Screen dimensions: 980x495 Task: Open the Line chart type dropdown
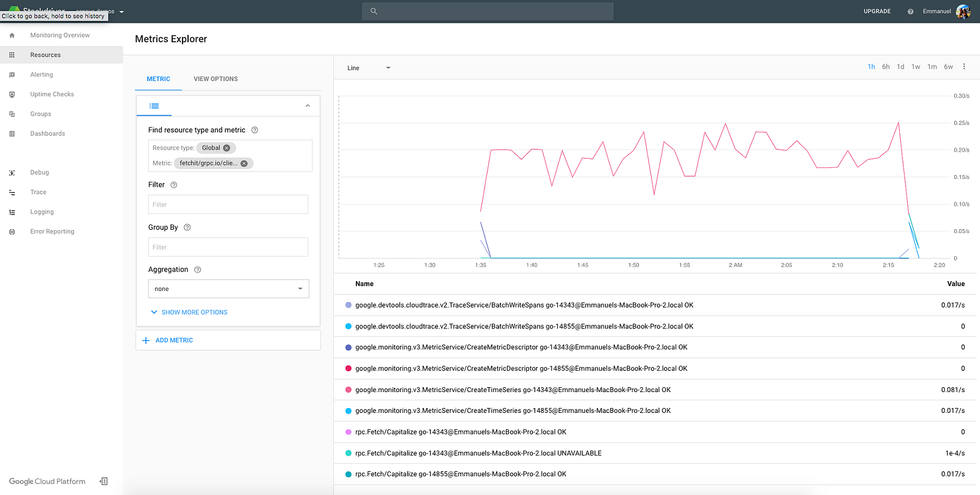tap(369, 68)
